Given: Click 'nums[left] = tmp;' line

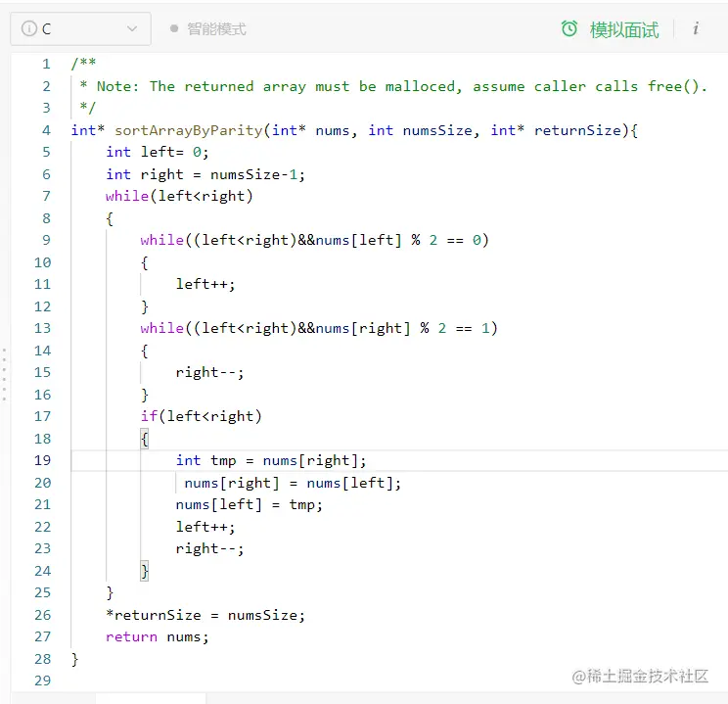Looking at the screenshot, I should click(x=249, y=504).
